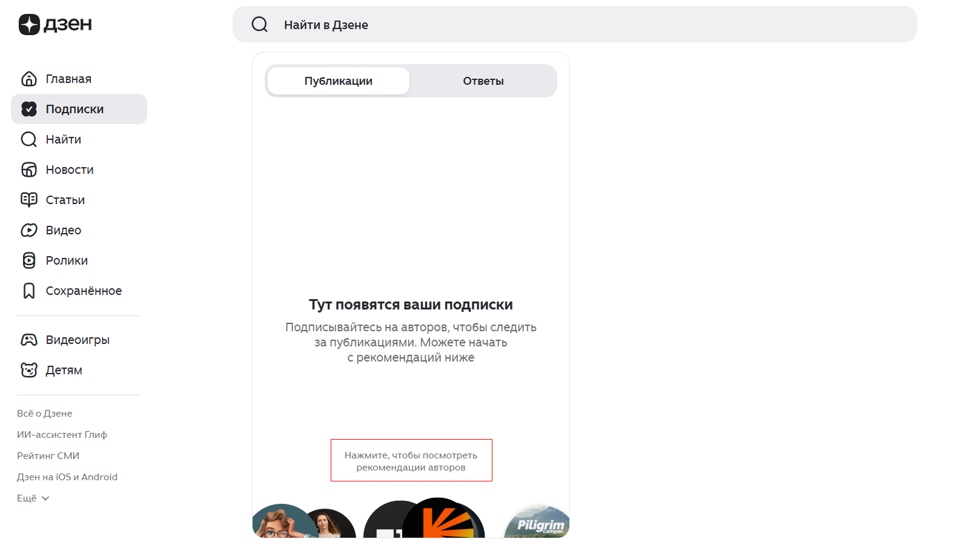The height and width of the screenshot is (545, 980).
Task: Focus the Найти в Дзене search field
Action: 575,24
